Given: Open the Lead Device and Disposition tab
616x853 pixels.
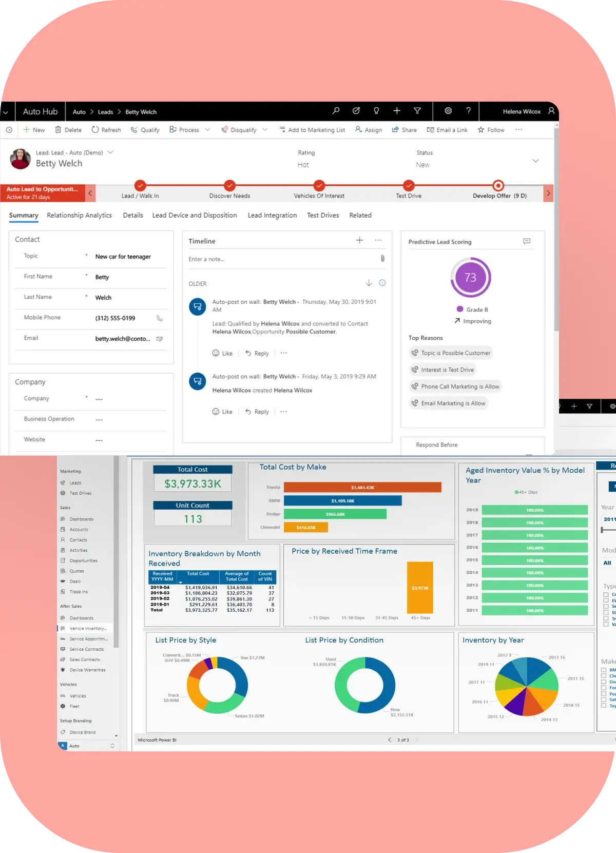Looking at the screenshot, I should (x=195, y=216).
